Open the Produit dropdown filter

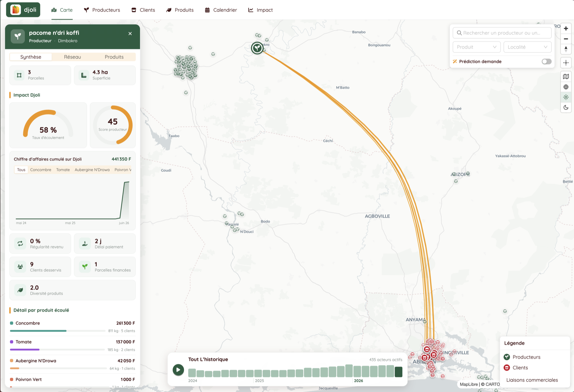tap(476, 47)
